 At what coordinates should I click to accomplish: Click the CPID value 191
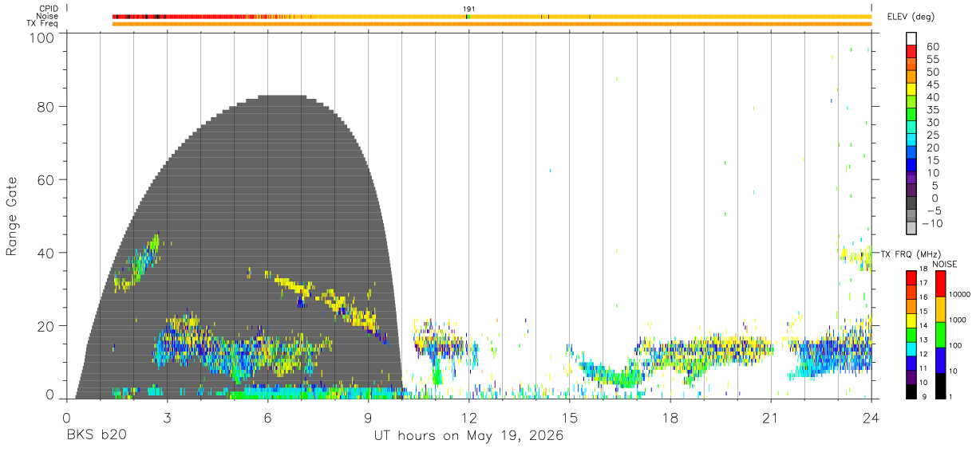click(x=469, y=9)
